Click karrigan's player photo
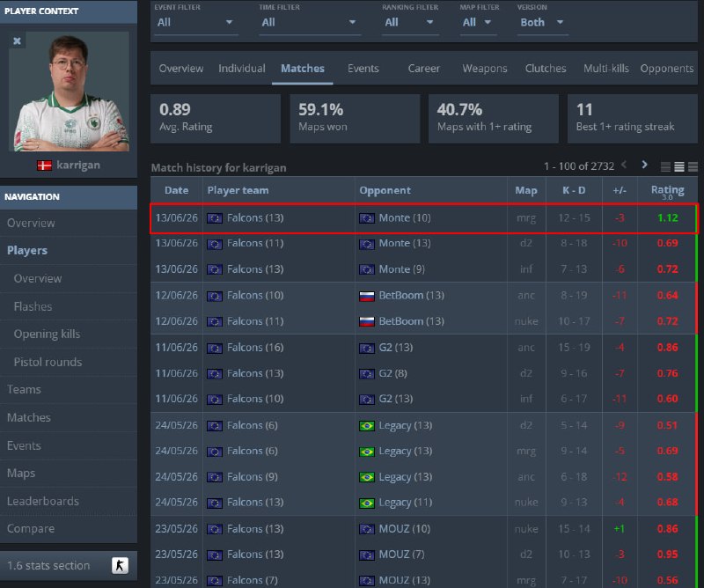This screenshot has height=588, width=704. pyautogui.click(x=69, y=92)
